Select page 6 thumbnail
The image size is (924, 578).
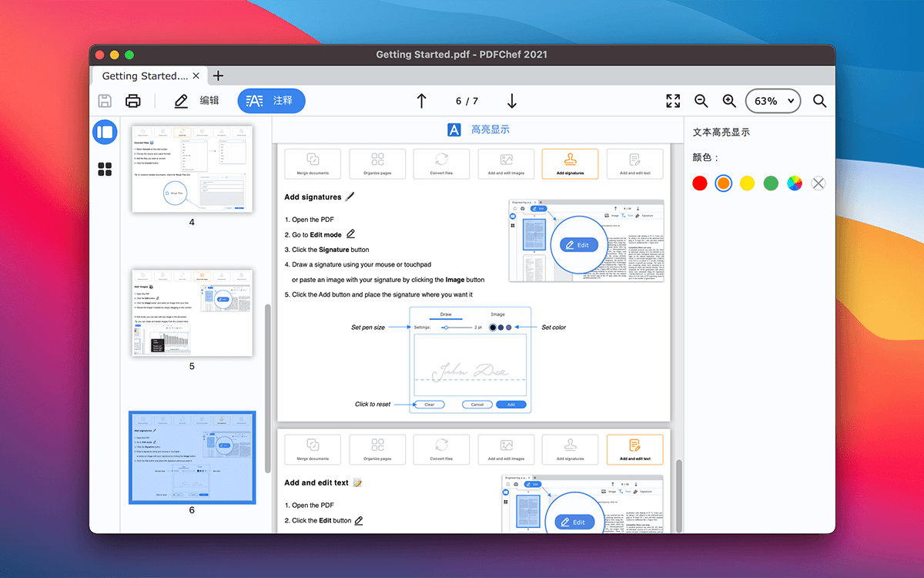[192, 458]
